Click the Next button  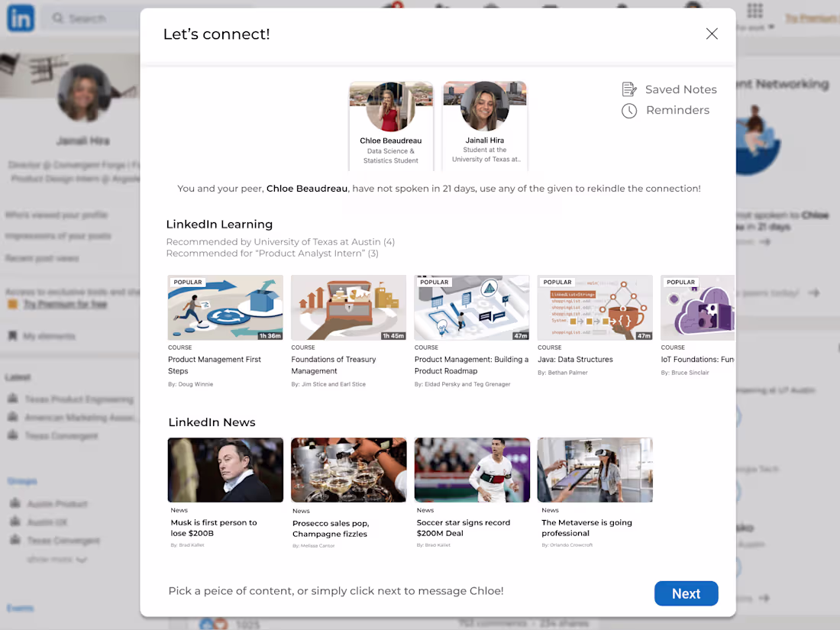686,593
